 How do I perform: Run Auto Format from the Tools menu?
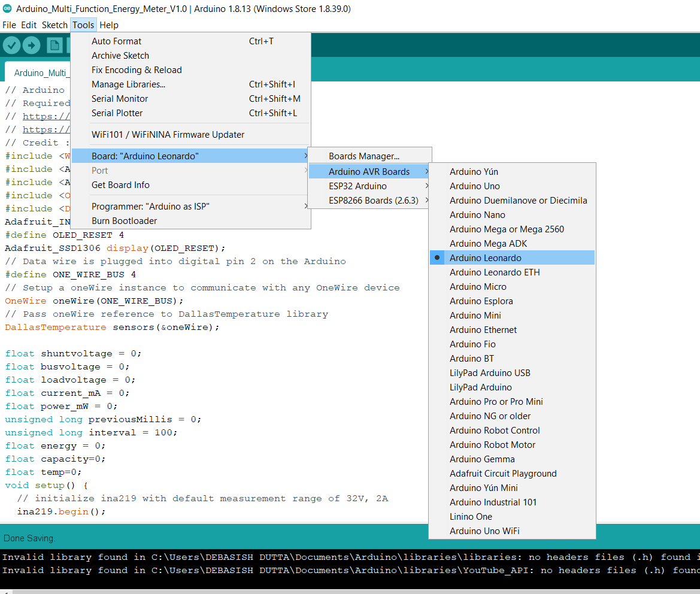(x=117, y=41)
